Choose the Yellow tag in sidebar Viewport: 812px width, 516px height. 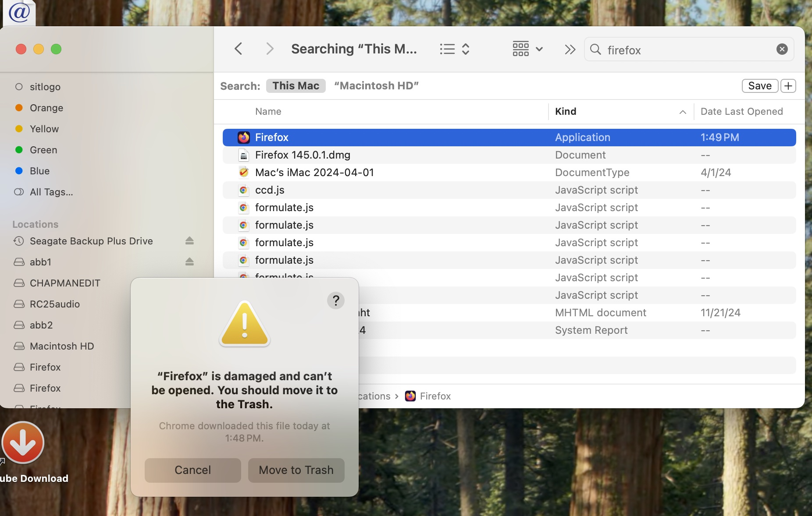click(44, 129)
